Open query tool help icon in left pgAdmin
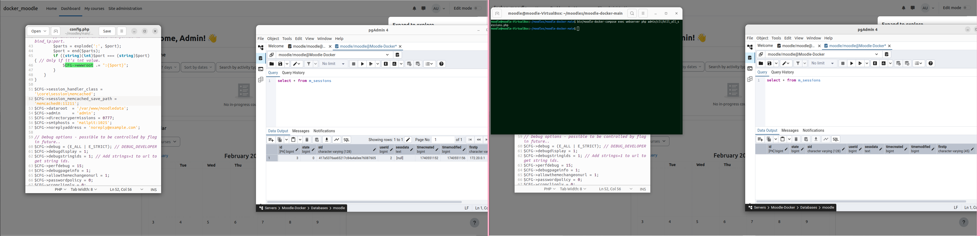980x236 pixels. click(x=442, y=64)
